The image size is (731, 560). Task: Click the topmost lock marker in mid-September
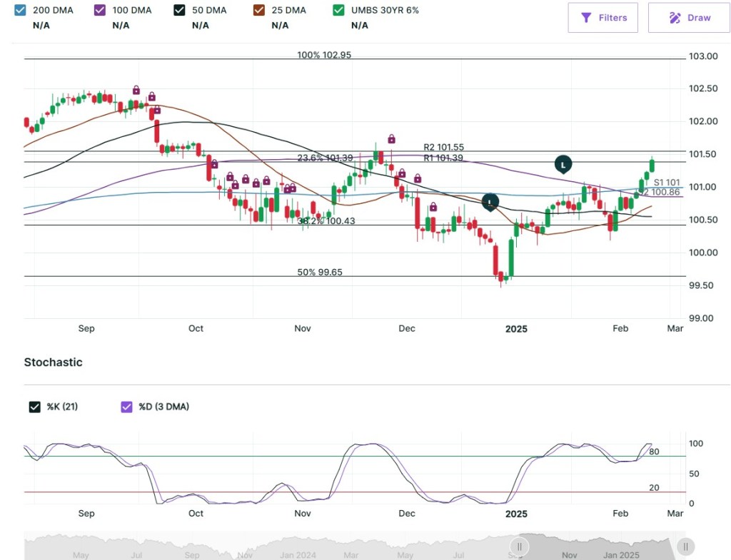[x=136, y=90]
